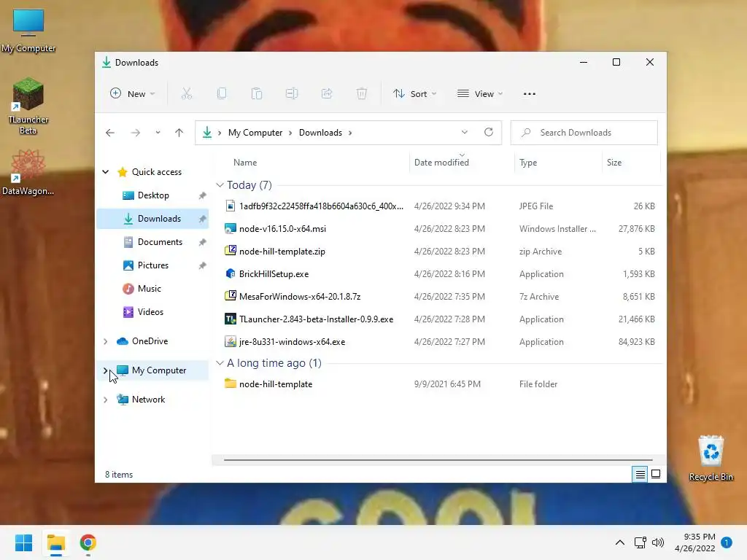Switch to details view layout icon
The image size is (747, 560).
640,474
